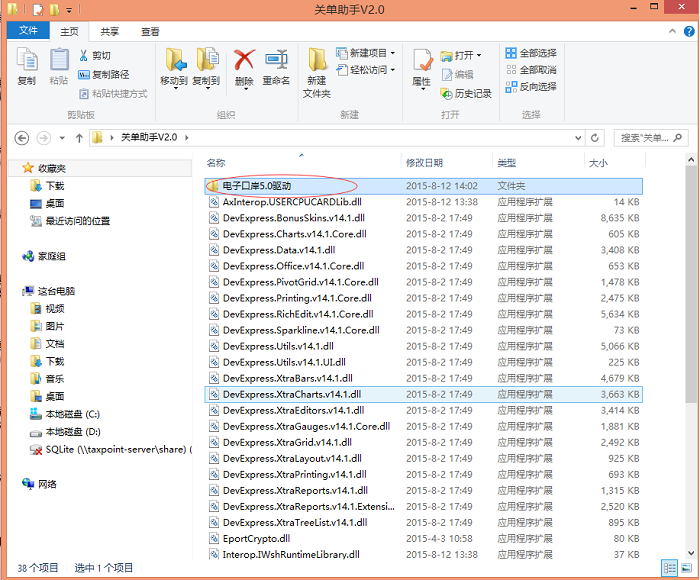This screenshot has width=700, height=580.
Task: Expand the address bar history dropdown
Action: pos(578,138)
